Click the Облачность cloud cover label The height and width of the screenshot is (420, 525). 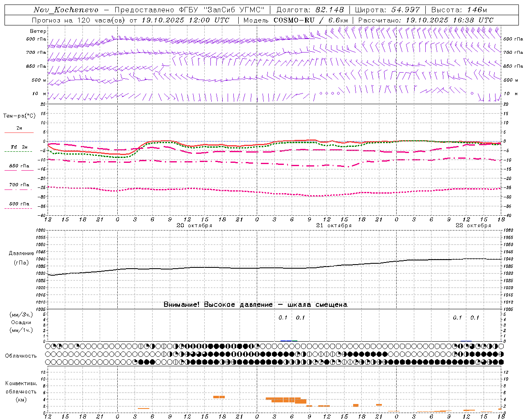(x=21, y=356)
